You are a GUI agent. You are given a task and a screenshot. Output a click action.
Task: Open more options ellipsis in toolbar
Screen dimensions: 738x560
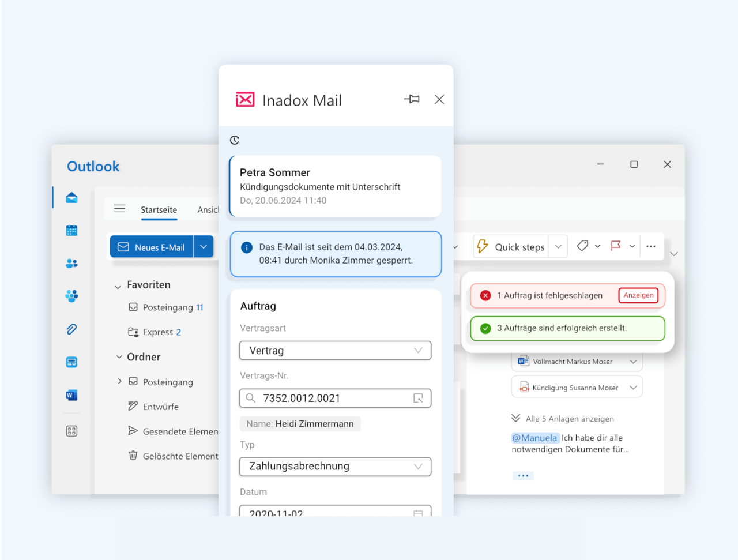(651, 246)
